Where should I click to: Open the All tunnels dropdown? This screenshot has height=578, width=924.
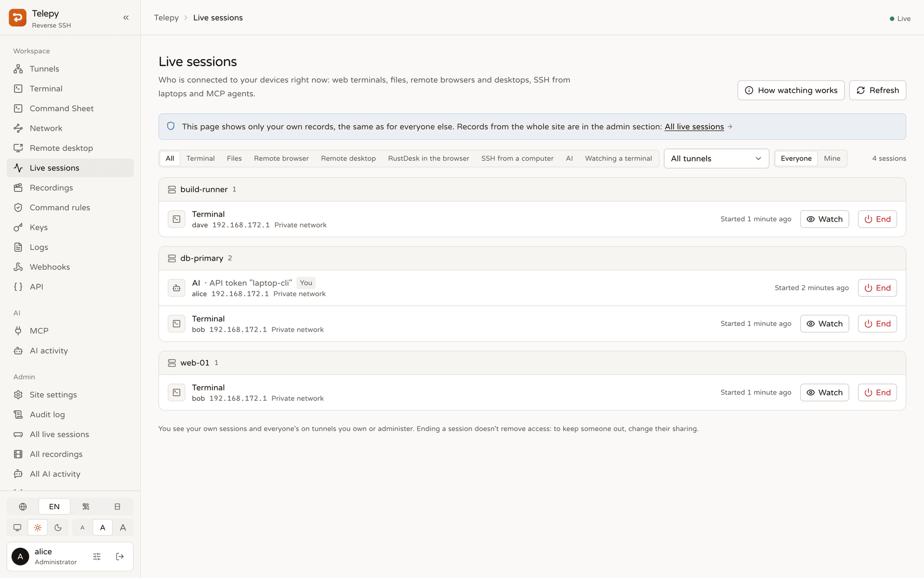tap(716, 158)
